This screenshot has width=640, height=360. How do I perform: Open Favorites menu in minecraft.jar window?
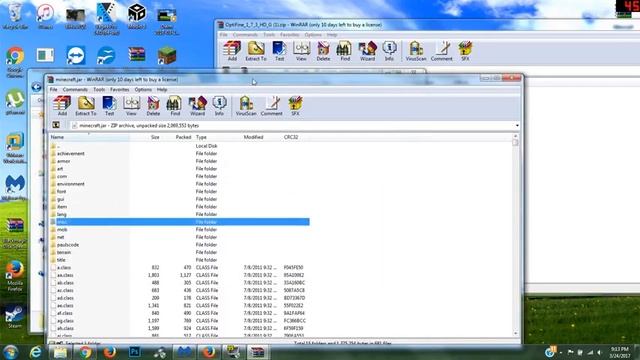pos(120,89)
